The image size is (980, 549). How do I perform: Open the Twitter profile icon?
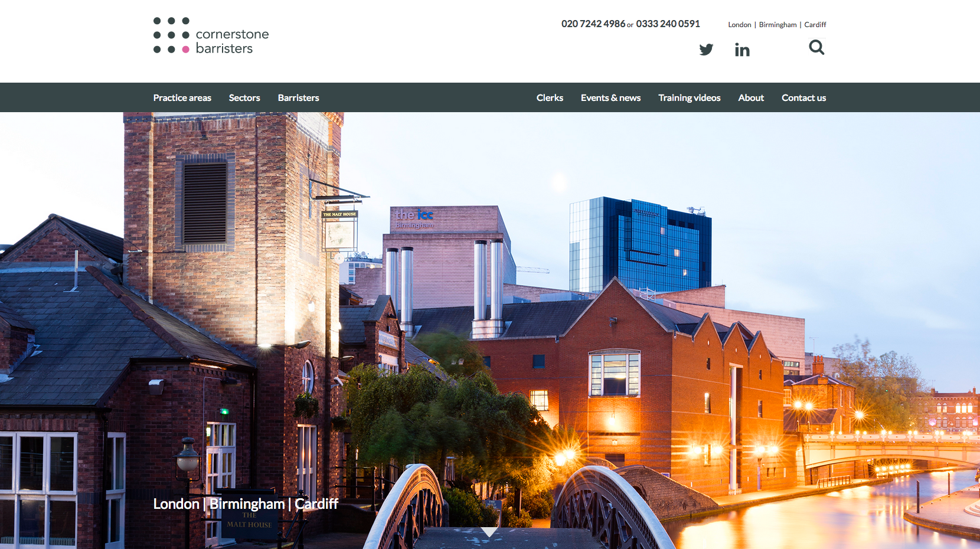(706, 50)
